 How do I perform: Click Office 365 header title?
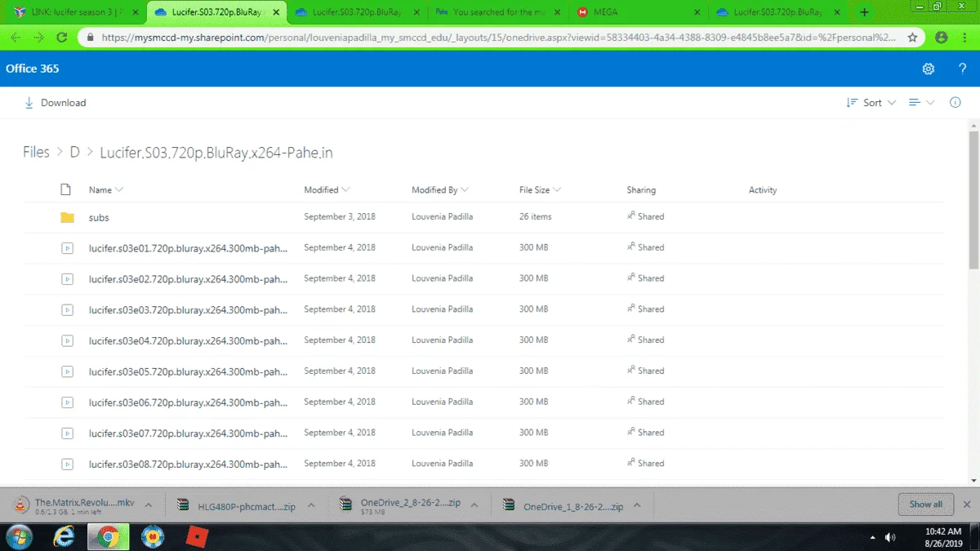click(x=33, y=69)
